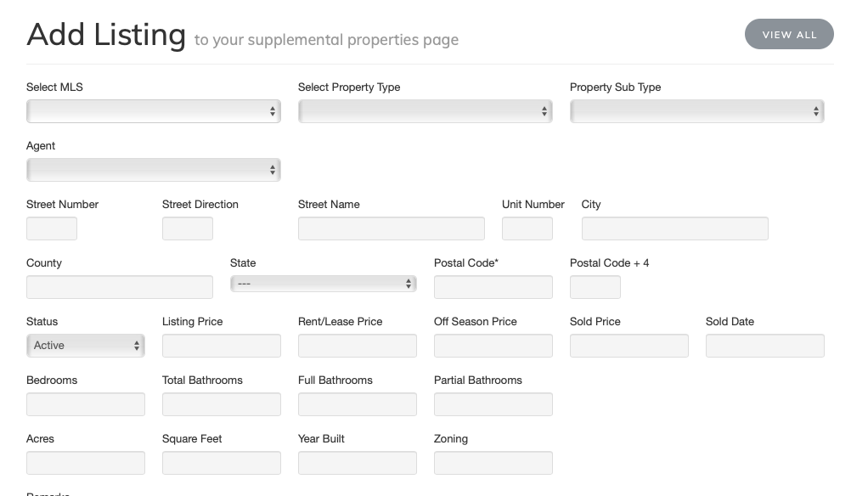Click the Listing Price field

(x=221, y=346)
